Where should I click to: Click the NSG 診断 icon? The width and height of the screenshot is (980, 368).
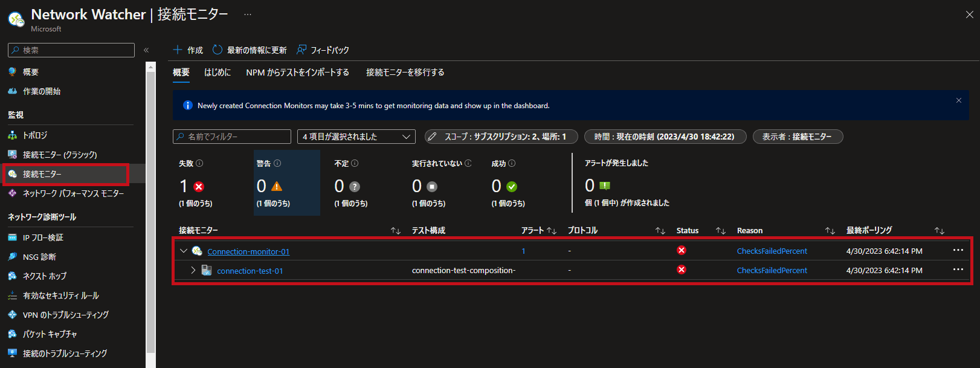point(13,257)
